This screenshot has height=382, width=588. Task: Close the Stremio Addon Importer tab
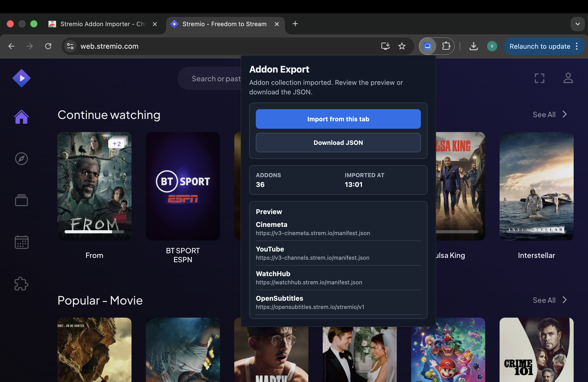point(155,24)
